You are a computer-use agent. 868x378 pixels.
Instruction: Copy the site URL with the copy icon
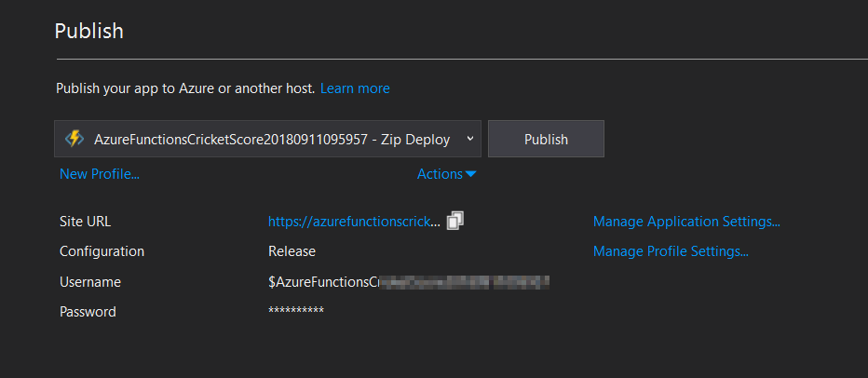click(455, 221)
